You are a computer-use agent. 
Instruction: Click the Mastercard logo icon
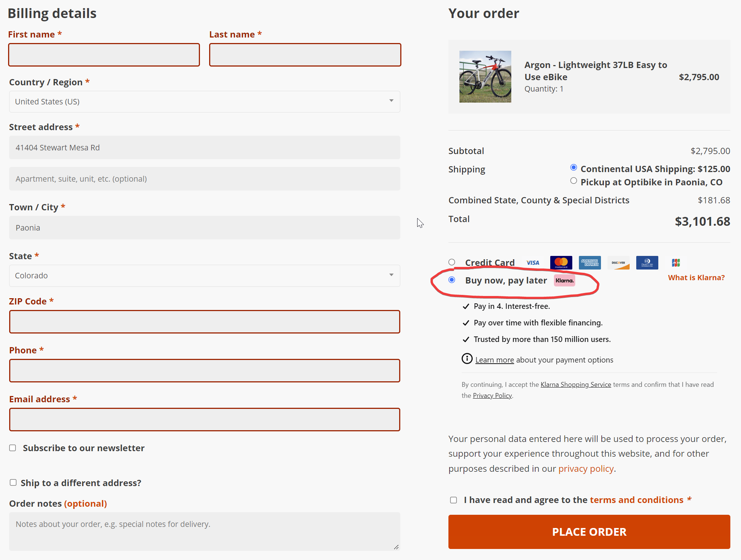[x=561, y=263]
